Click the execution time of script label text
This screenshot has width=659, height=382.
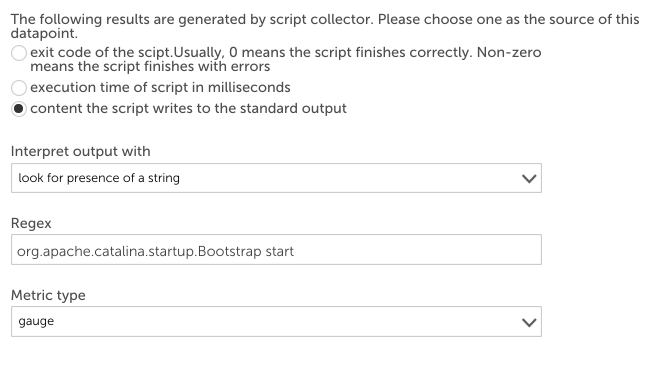pyautogui.click(x=160, y=87)
